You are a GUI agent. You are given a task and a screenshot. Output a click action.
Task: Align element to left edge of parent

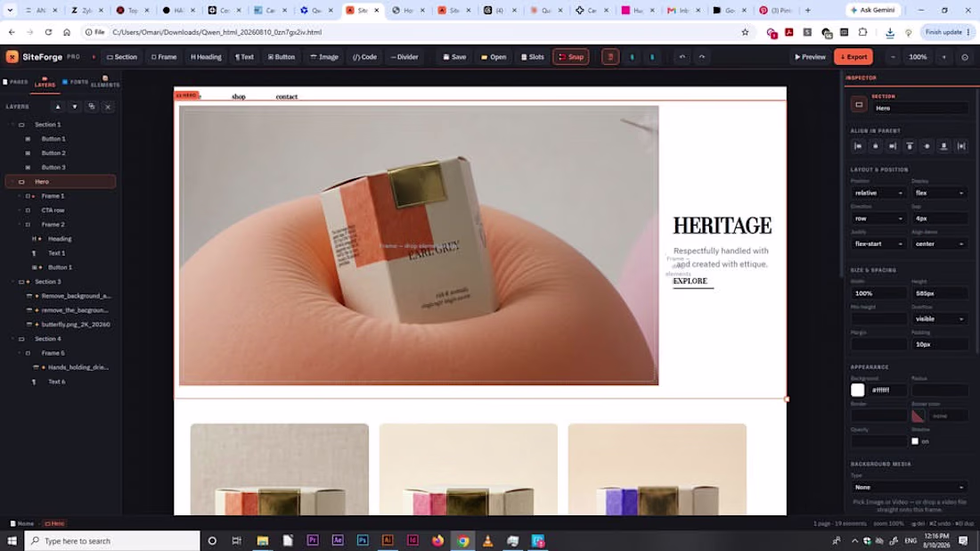click(x=858, y=145)
